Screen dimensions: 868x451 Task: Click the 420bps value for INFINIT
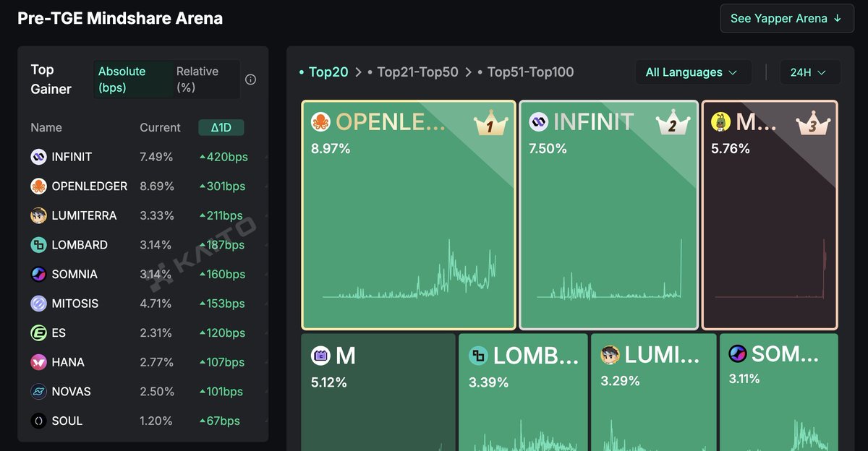coord(224,157)
